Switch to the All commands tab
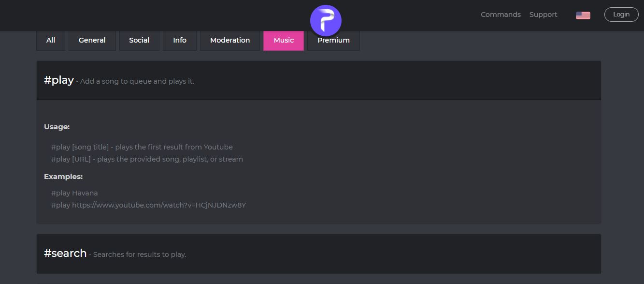Viewport: 644px width, 284px height. [x=51, y=40]
